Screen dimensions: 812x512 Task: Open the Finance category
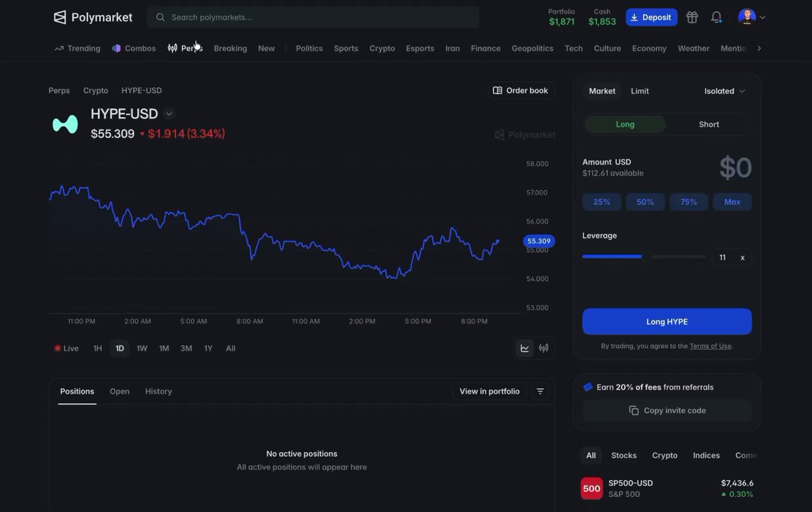486,48
